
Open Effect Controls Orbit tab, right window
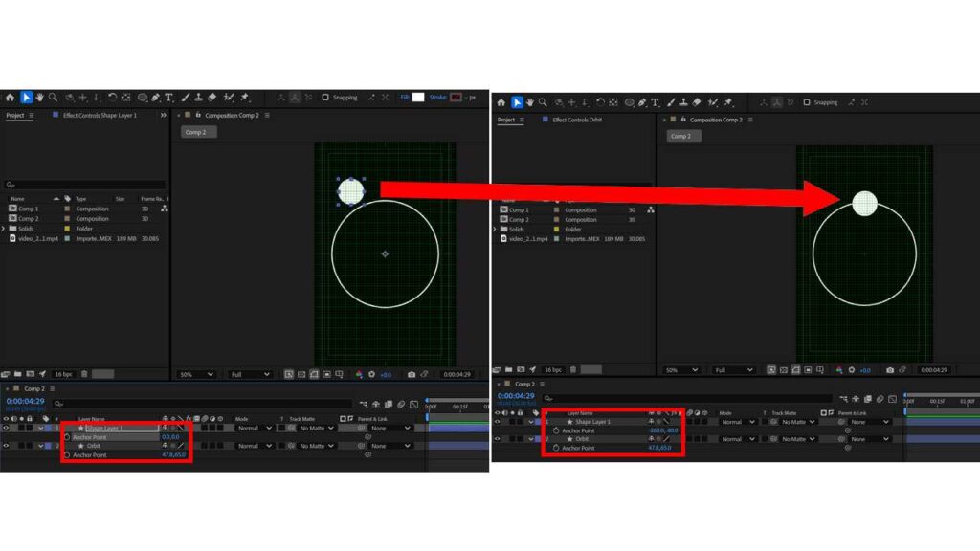point(577,120)
